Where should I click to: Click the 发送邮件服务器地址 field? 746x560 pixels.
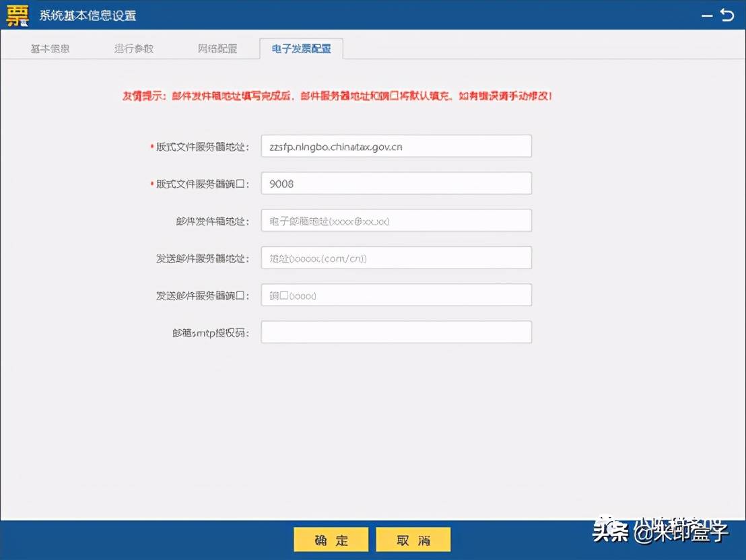(x=396, y=257)
